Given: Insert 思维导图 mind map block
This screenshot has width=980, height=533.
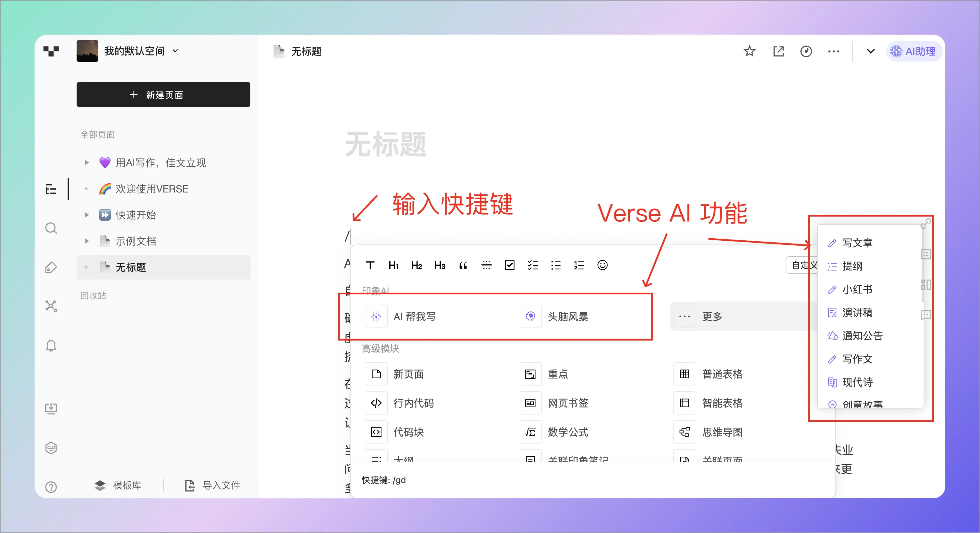Looking at the screenshot, I should tap(722, 432).
